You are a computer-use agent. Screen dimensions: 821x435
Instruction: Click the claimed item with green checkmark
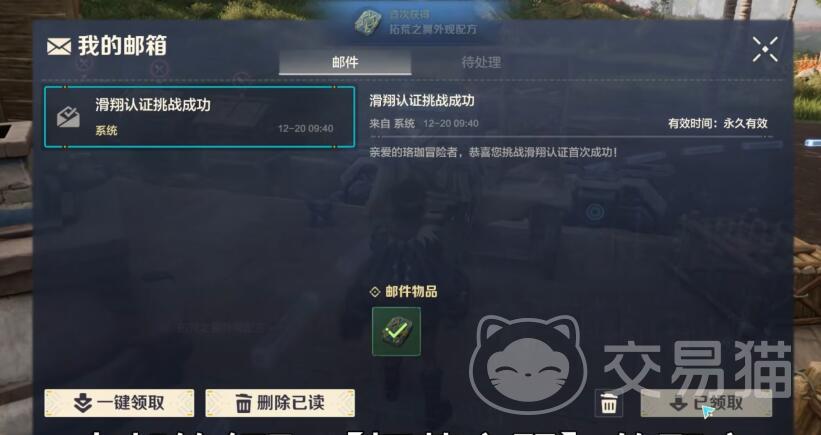point(396,332)
